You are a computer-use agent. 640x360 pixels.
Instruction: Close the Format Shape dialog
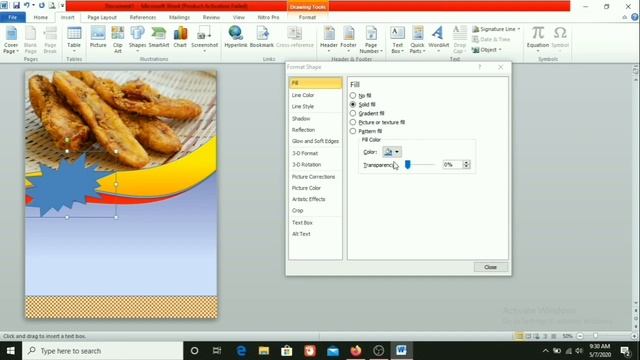point(491,267)
